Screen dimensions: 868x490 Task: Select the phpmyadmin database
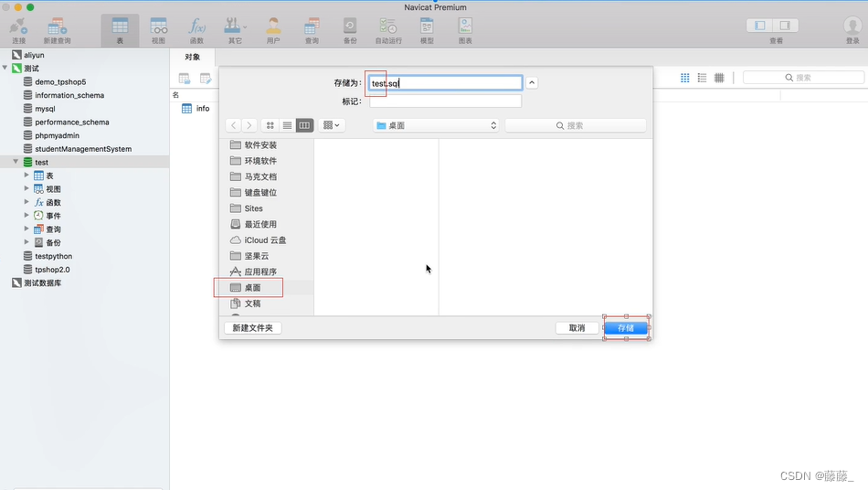pos(57,135)
